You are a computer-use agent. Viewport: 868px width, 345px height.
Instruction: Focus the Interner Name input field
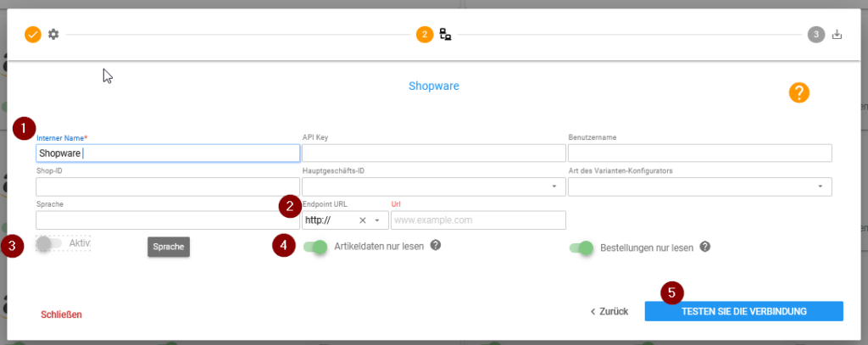point(168,153)
